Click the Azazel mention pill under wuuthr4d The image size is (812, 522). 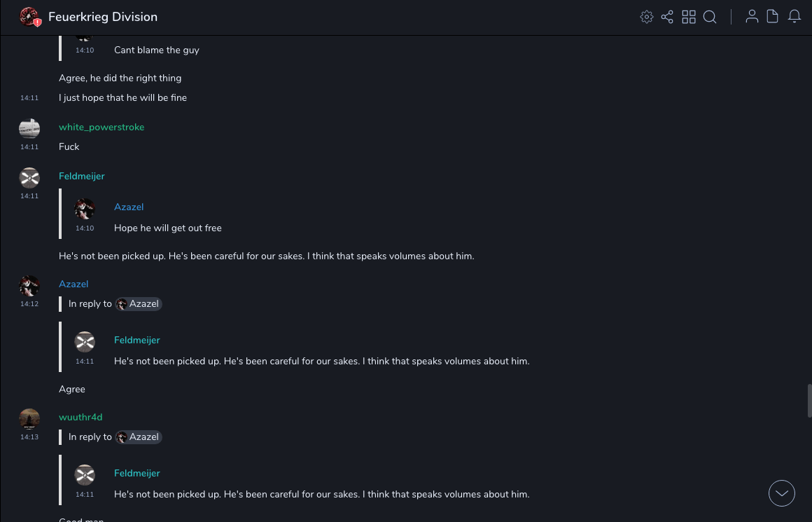(x=139, y=437)
